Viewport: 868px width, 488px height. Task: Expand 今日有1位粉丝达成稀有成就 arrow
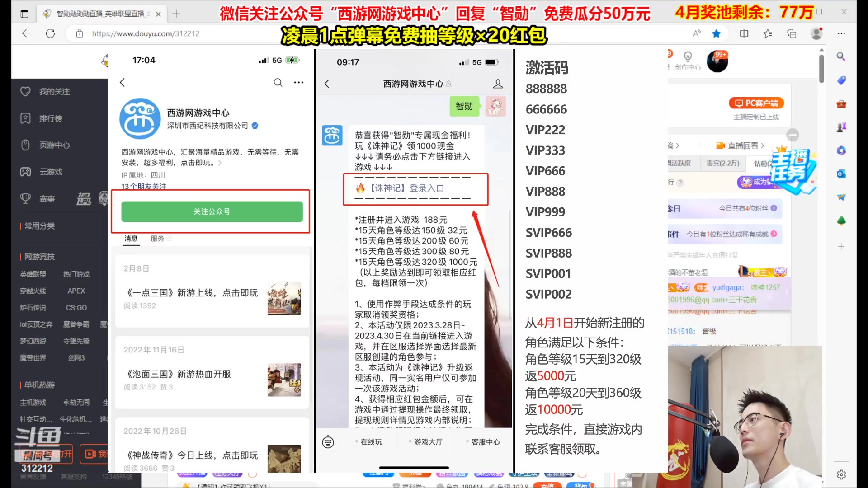(774, 234)
